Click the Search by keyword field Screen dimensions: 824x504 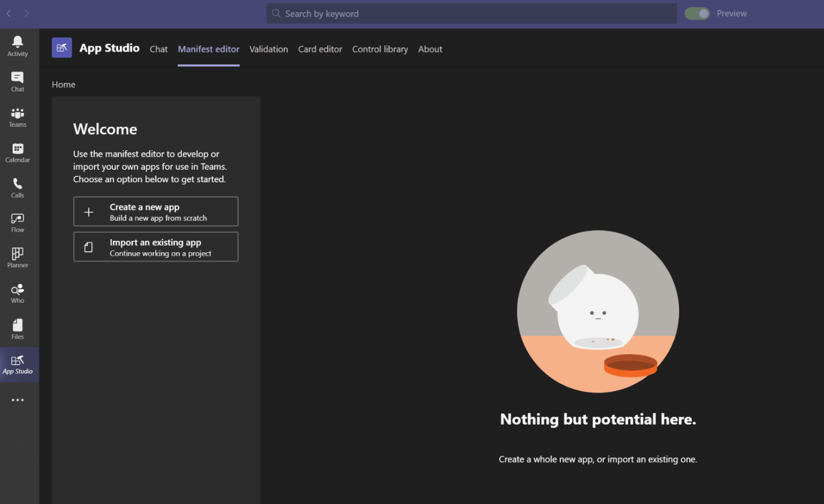coord(471,14)
